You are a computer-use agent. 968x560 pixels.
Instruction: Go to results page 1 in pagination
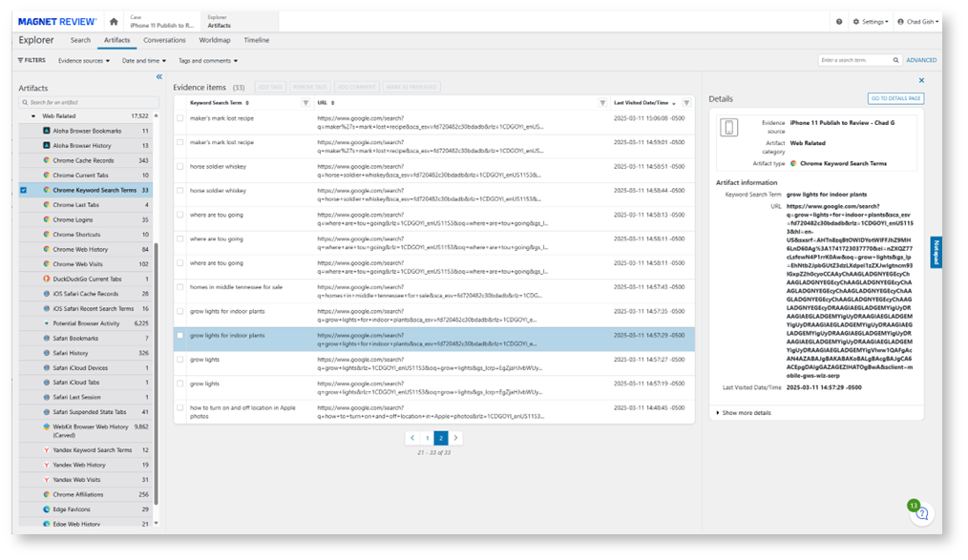(426, 437)
